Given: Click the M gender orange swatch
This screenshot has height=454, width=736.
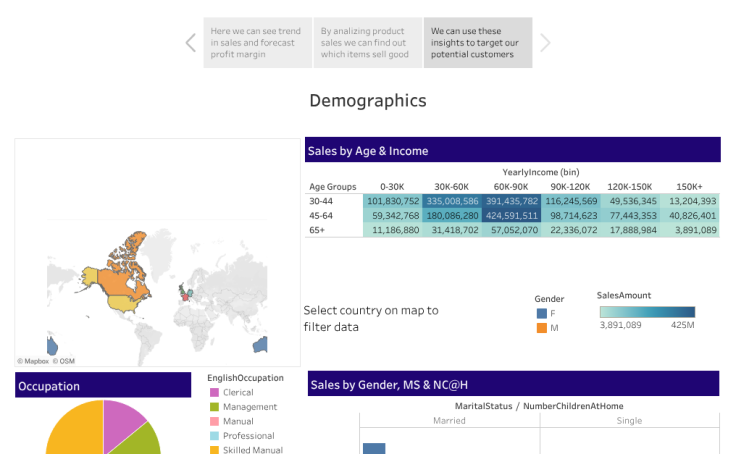Looking at the screenshot, I should [x=542, y=328].
